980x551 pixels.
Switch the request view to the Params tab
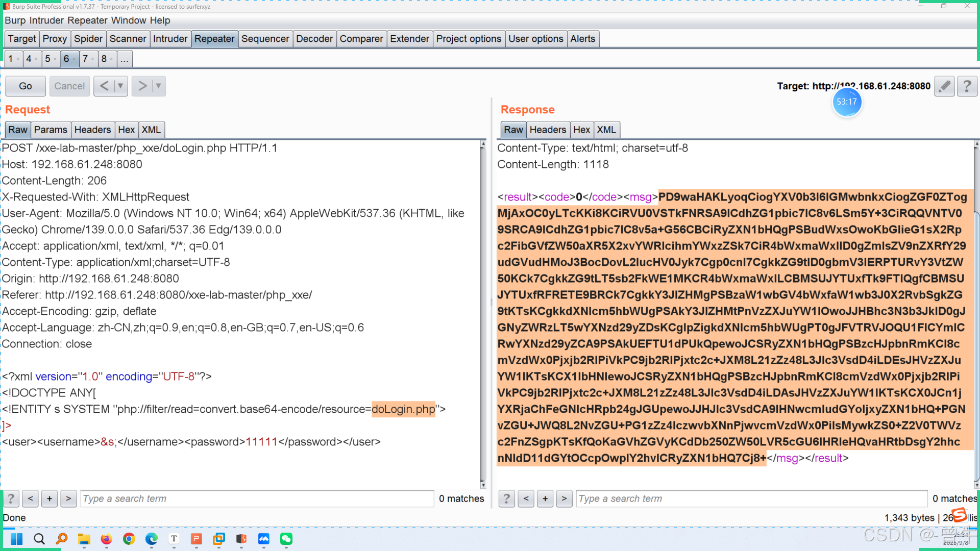click(51, 130)
